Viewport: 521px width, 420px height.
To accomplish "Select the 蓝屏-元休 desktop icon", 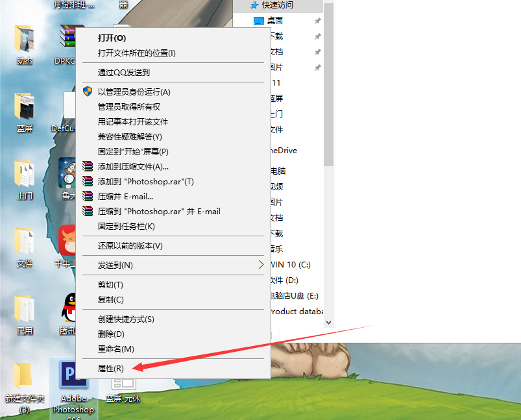I will tap(123, 389).
